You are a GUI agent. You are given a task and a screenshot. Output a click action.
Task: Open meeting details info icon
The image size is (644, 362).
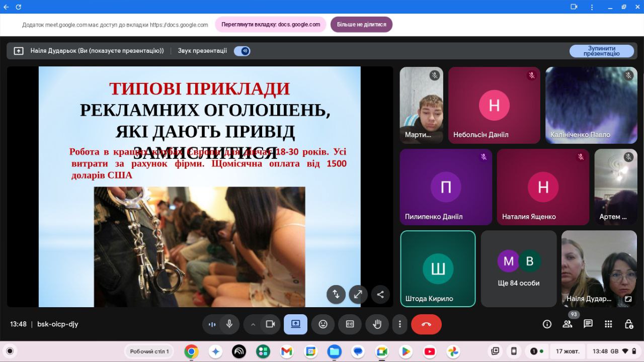coord(547,324)
